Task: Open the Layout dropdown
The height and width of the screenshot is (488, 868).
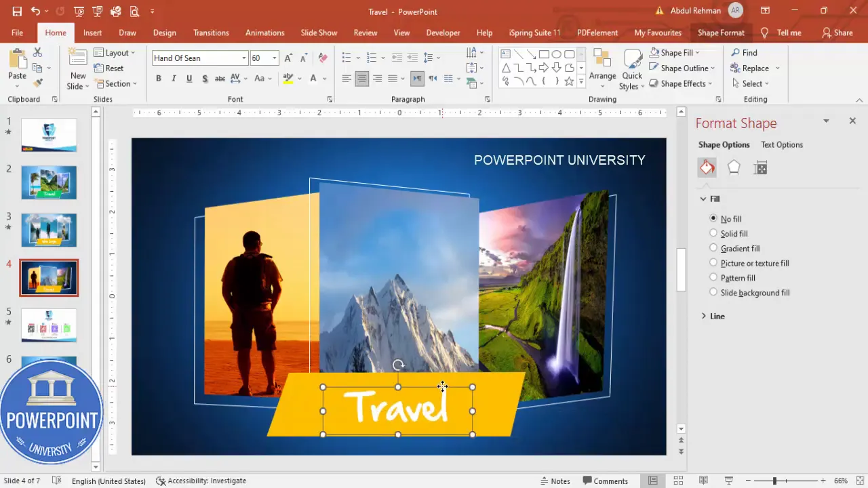Action: click(x=115, y=52)
